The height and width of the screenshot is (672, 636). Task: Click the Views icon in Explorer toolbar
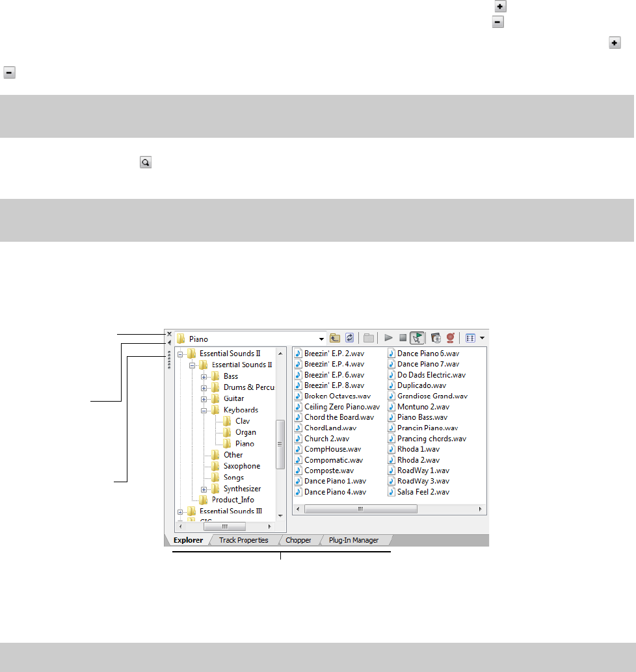click(470, 338)
